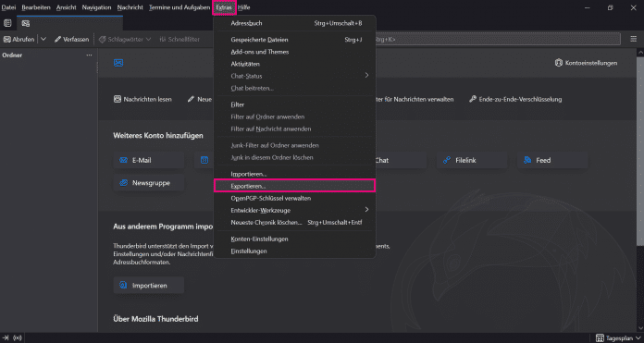Image resolution: width=644 pixels, height=343 pixels.
Task: Click the Verfassen compose button
Action: pyautogui.click(x=71, y=40)
